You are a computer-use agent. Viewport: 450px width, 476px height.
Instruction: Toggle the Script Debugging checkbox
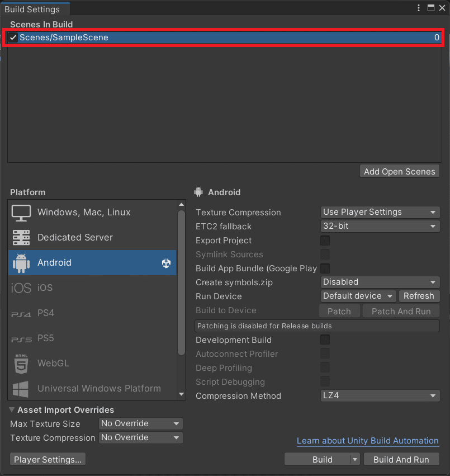point(325,381)
